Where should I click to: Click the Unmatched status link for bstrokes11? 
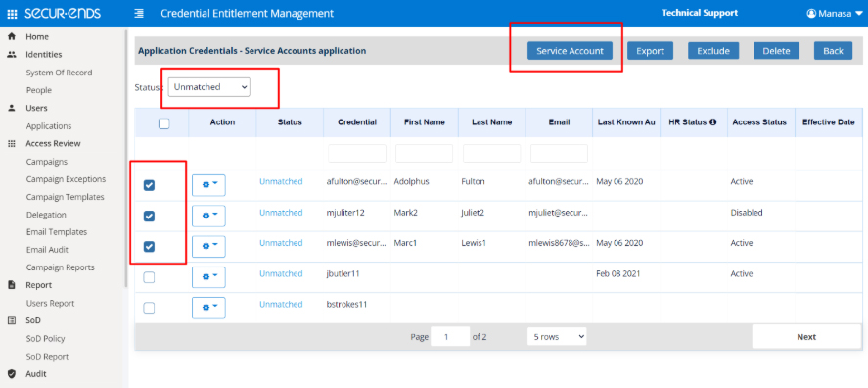pos(281,304)
